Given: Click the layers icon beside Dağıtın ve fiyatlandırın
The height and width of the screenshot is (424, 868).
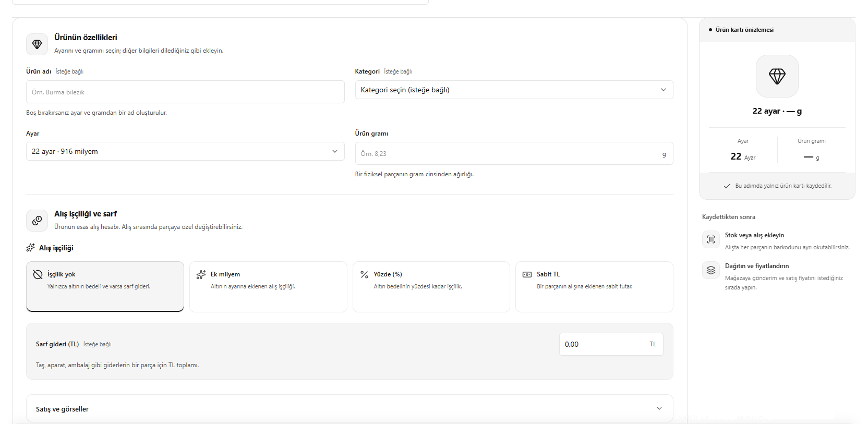Looking at the screenshot, I should pyautogui.click(x=711, y=270).
